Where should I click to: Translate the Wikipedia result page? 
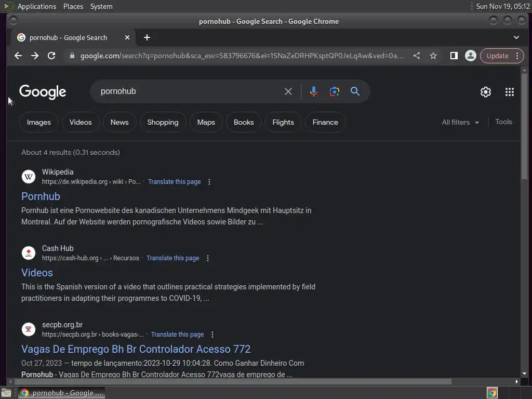pyautogui.click(x=175, y=182)
